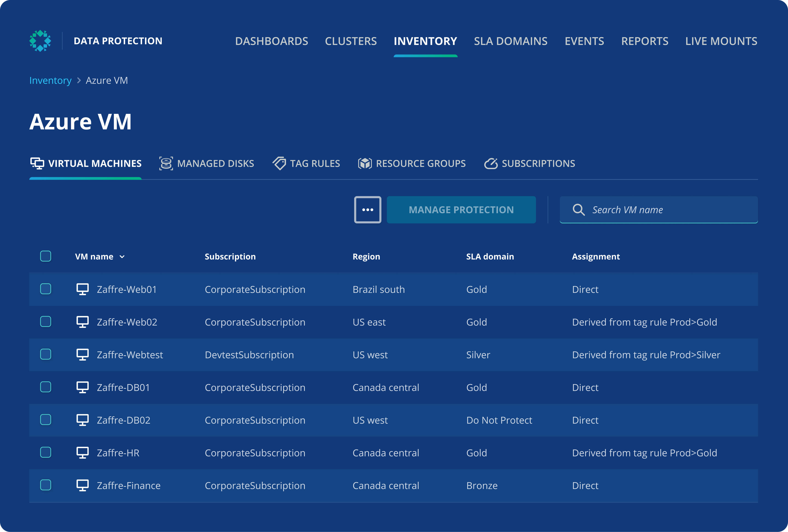Open the Zaffre-DB02 VM name

pos(124,420)
